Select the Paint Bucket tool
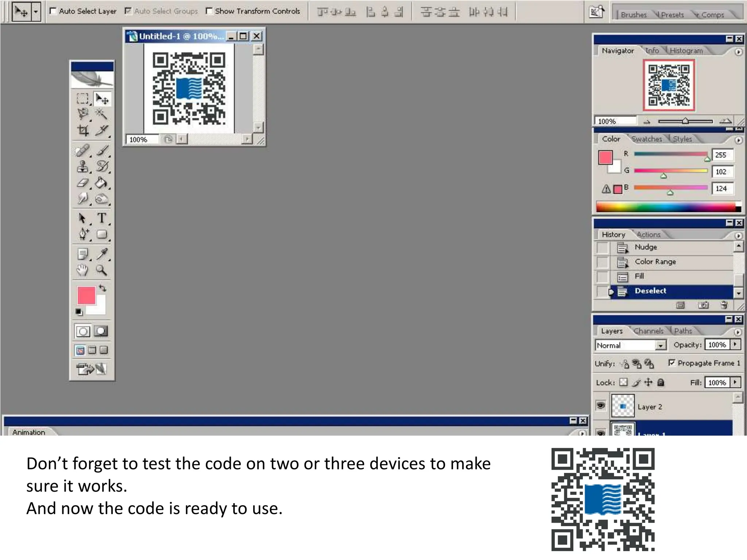The height and width of the screenshot is (560, 747). [x=102, y=182]
